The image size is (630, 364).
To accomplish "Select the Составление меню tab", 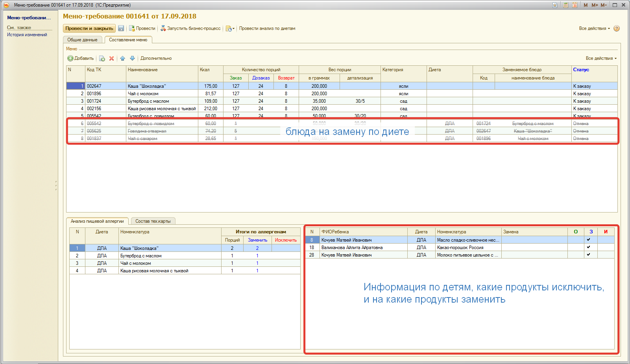I will pyautogui.click(x=128, y=40).
